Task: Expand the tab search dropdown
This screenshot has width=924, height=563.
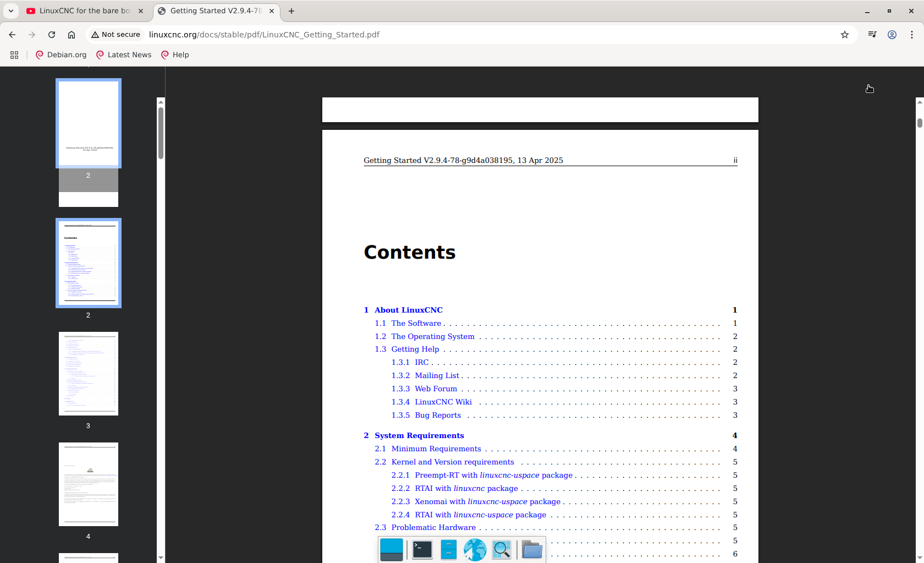Action: pyautogui.click(x=11, y=11)
